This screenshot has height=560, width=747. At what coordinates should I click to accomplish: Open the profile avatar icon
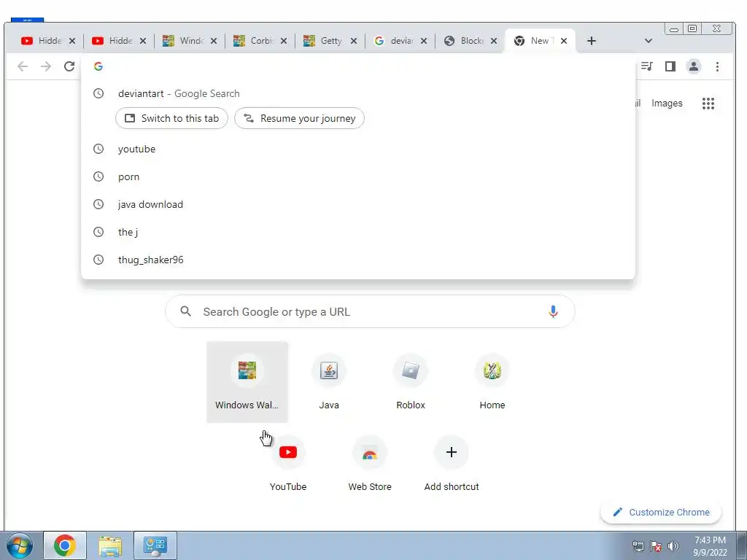(x=694, y=66)
